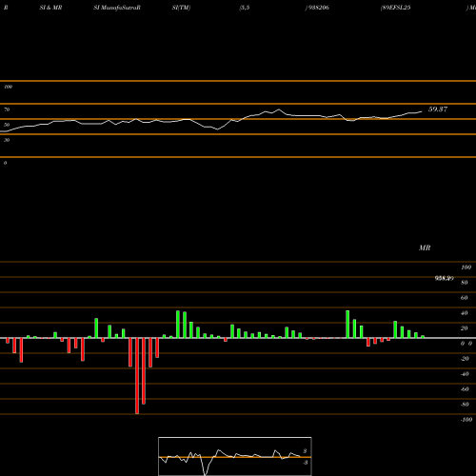Click the -80 label on MR axis
Image resolution: width=476 pixels, height=476 pixels.
pyautogui.click(x=465, y=405)
